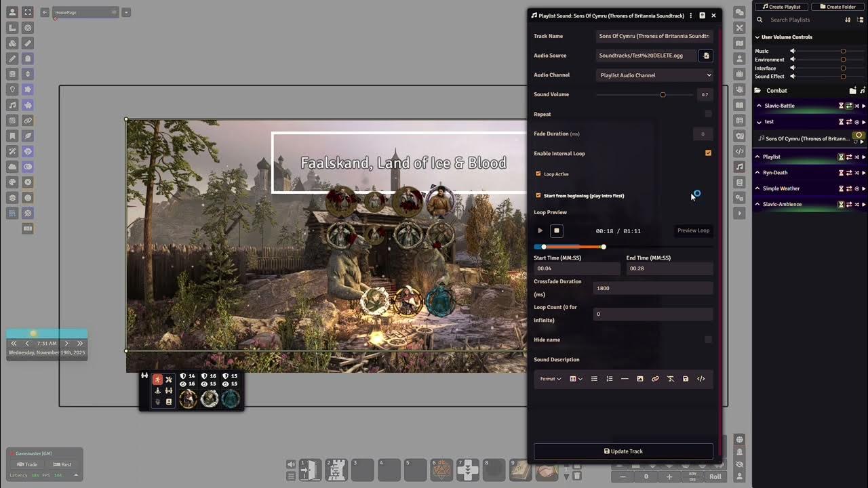Select the Lighting controls lightbulb tool

click(x=12, y=89)
